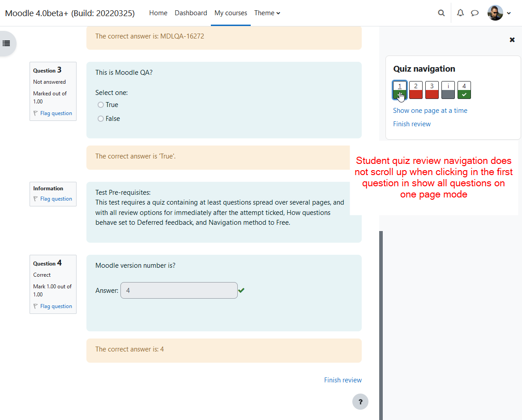Flag Question 4
The height and width of the screenshot is (420, 522).
tap(56, 306)
